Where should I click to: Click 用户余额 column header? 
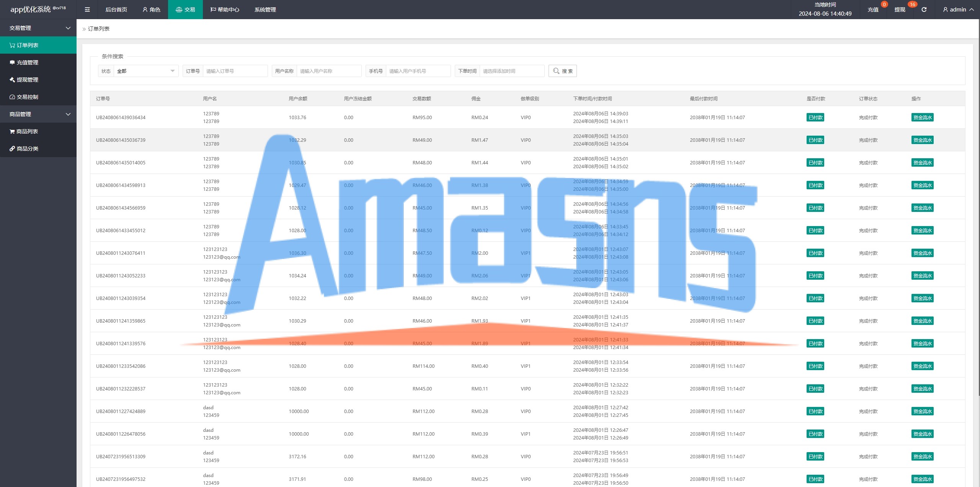click(298, 98)
